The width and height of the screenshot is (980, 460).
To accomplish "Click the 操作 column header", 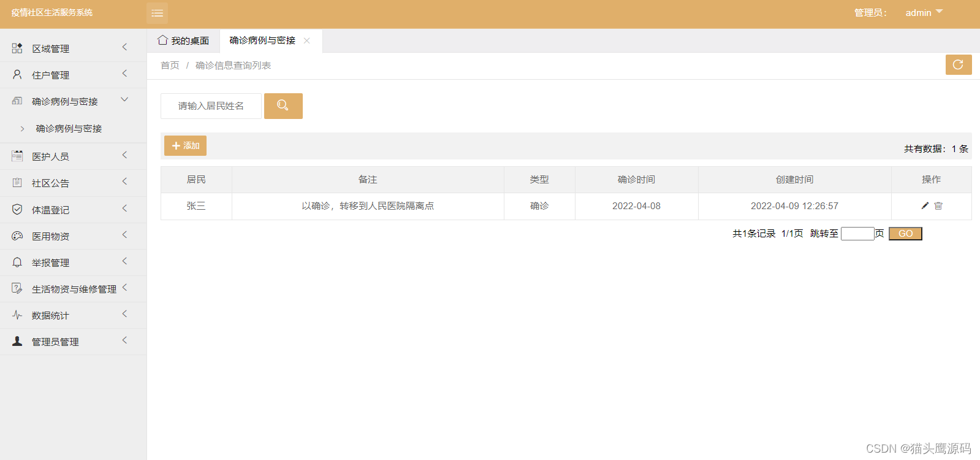I will tap(931, 180).
